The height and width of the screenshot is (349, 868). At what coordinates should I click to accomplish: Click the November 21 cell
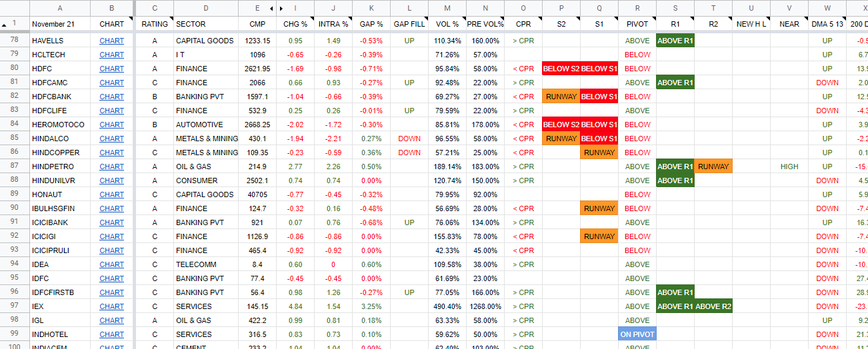click(59, 24)
